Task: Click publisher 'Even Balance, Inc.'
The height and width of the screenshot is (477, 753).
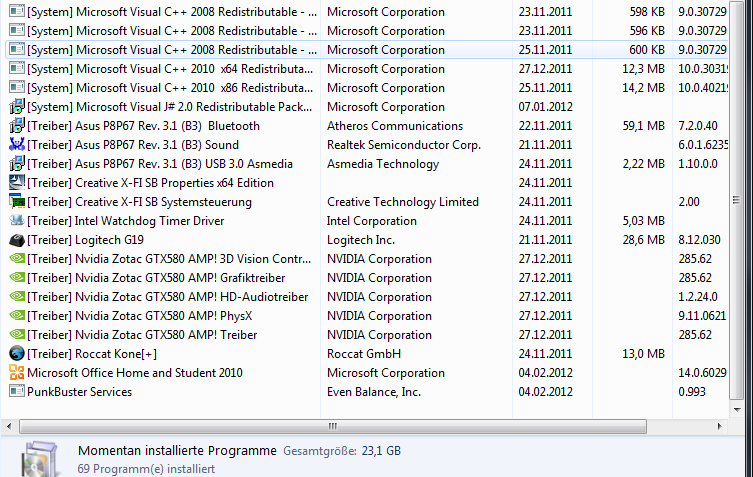Action: (x=374, y=392)
